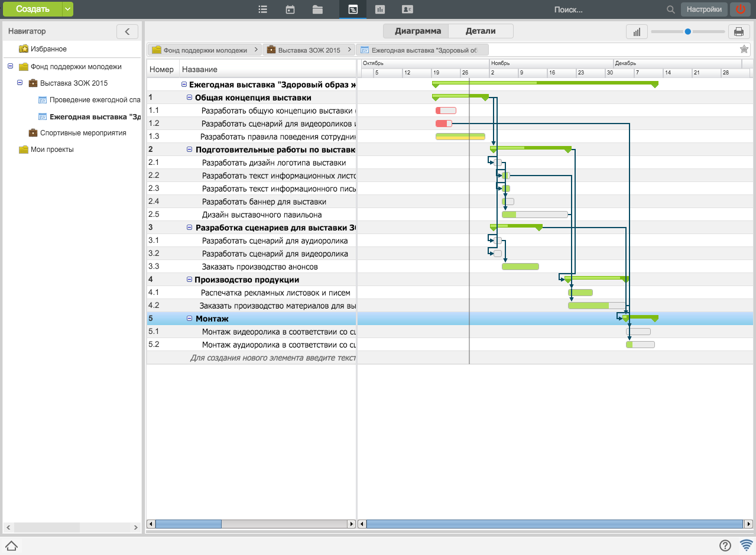
Task: Click the bar chart icon above the Gantt
Action: point(637,32)
